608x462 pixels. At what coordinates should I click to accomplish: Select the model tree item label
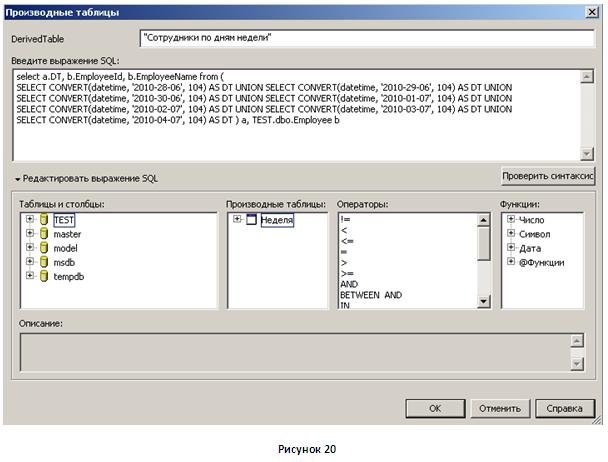pyautogui.click(x=66, y=248)
